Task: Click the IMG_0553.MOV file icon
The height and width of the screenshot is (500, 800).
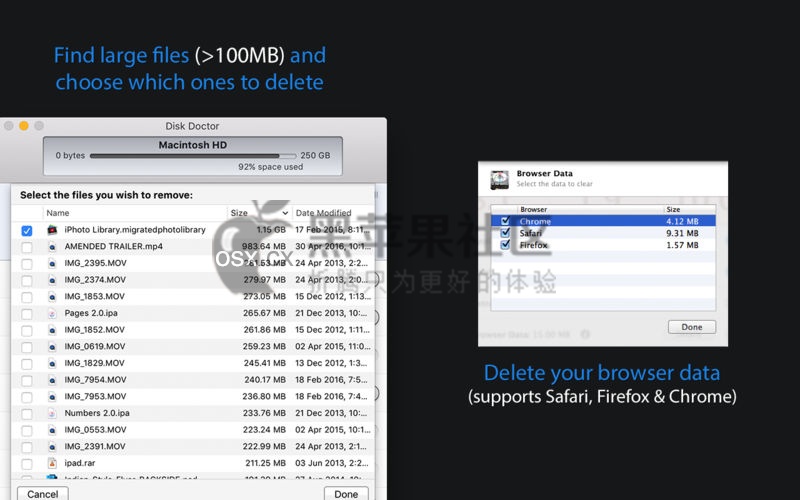Action: [x=52, y=430]
